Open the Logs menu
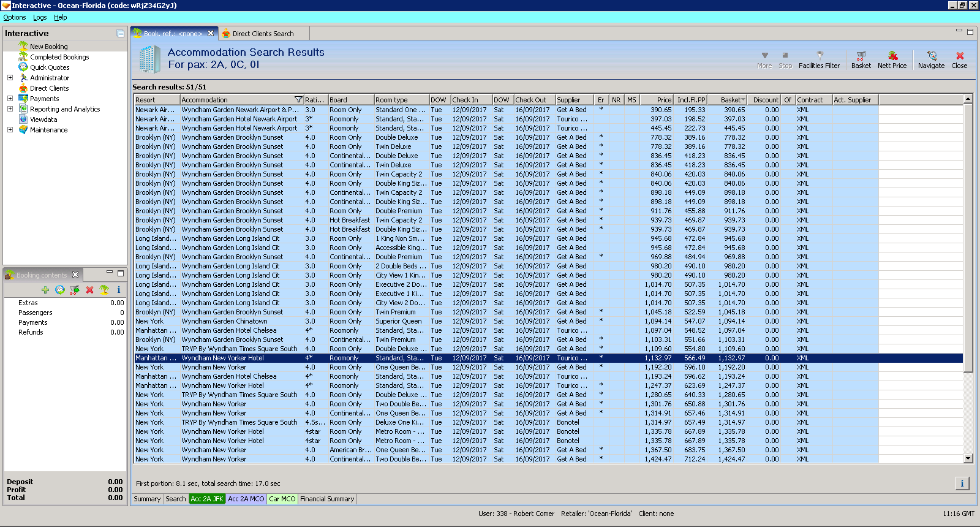 click(x=40, y=18)
